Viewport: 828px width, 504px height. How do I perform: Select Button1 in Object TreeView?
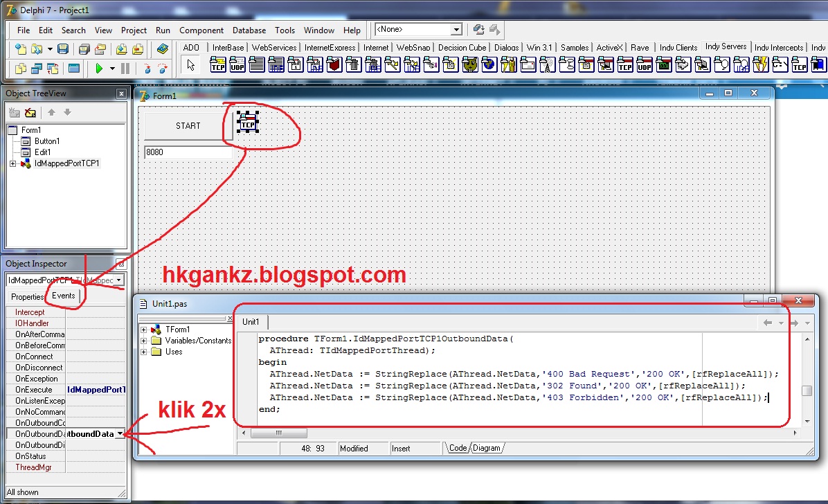(x=47, y=141)
